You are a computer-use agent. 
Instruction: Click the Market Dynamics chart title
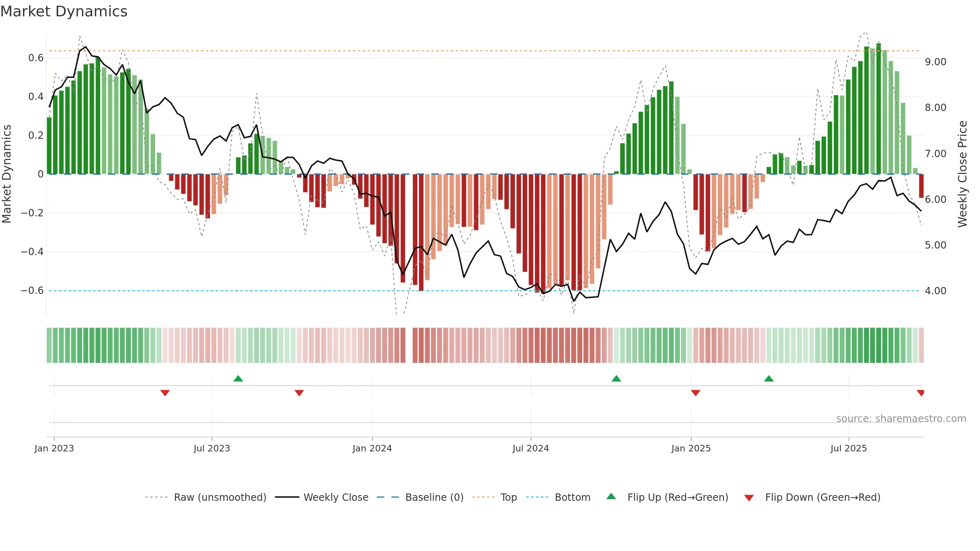[64, 11]
